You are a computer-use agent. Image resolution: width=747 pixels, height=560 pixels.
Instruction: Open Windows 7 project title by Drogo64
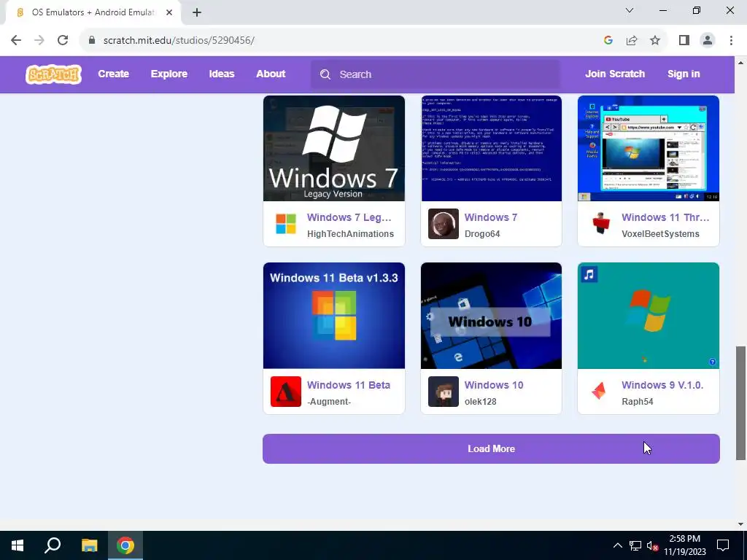[x=491, y=217]
